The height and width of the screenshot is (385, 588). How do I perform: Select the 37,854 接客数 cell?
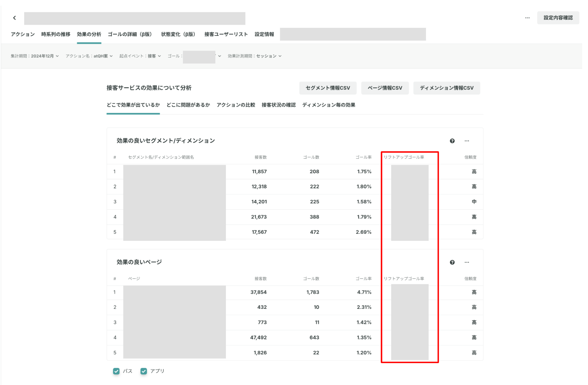[x=258, y=292]
